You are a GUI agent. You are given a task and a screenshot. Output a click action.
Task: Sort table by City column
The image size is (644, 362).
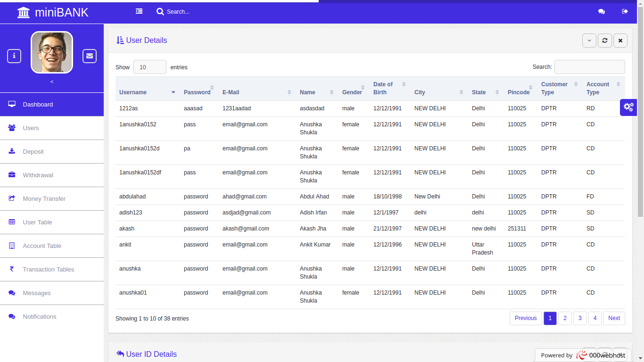click(x=439, y=89)
